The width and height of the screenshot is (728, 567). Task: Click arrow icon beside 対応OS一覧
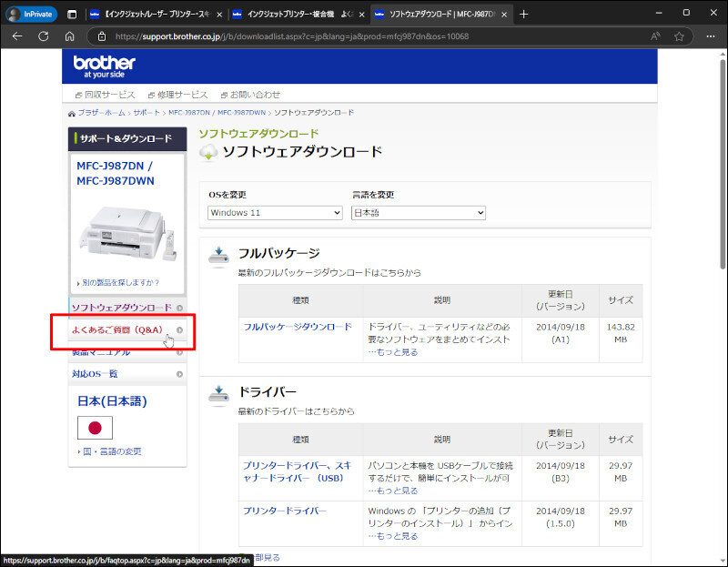[x=179, y=374]
